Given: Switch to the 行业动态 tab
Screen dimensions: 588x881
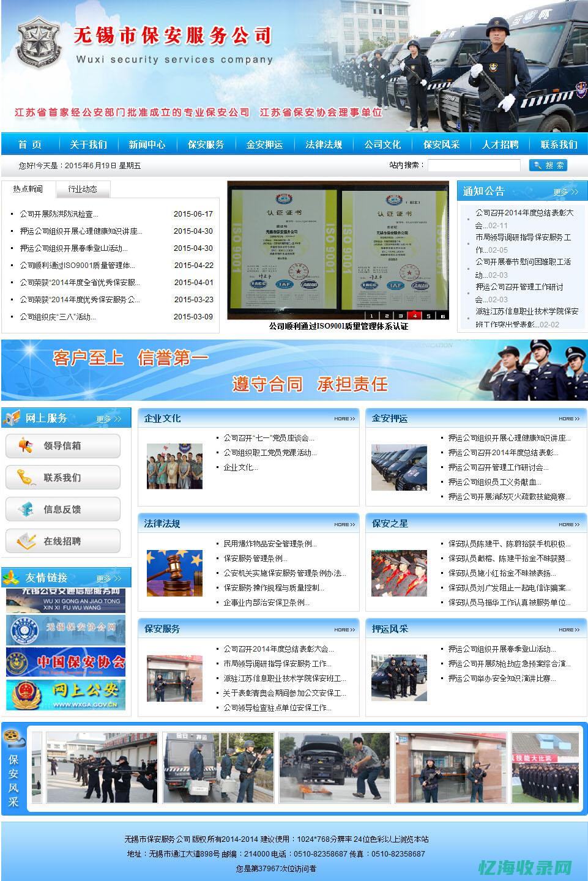Looking at the screenshot, I should 83,189.
